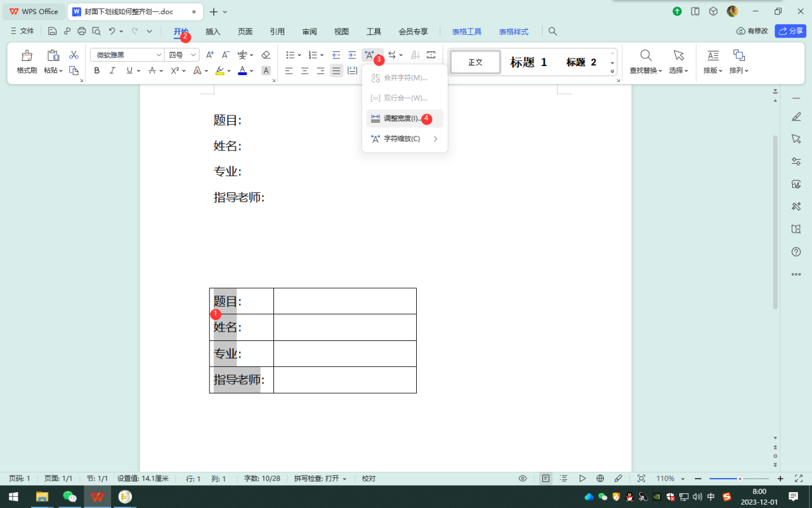Click the save icon in quick toolbar
812x508 pixels.
pyautogui.click(x=52, y=31)
